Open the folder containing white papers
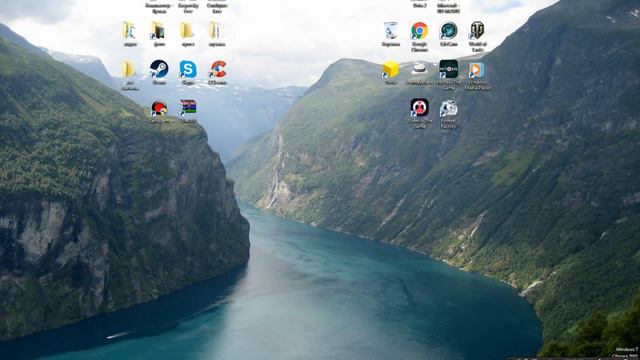640x360 pixels. pyautogui.click(x=216, y=31)
